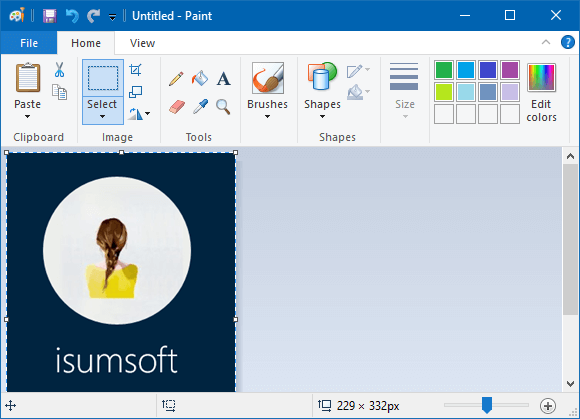The height and width of the screenshot is (419, 580).
Task: Expand the Brushes dropdown arrow
Action: tap(267, 117)
